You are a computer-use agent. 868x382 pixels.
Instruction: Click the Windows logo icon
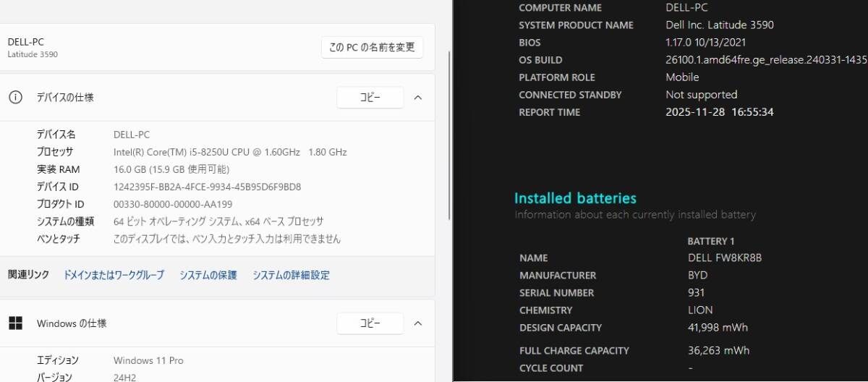[x=15, y=323]
